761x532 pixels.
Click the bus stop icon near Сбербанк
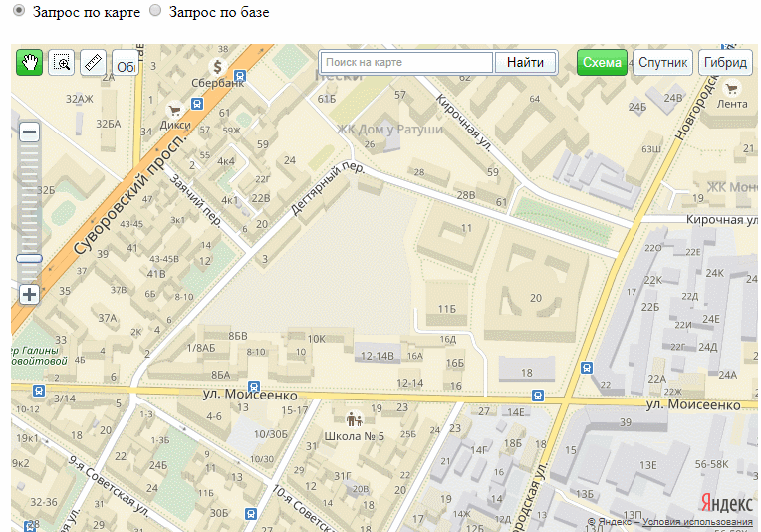pos(240,76)
